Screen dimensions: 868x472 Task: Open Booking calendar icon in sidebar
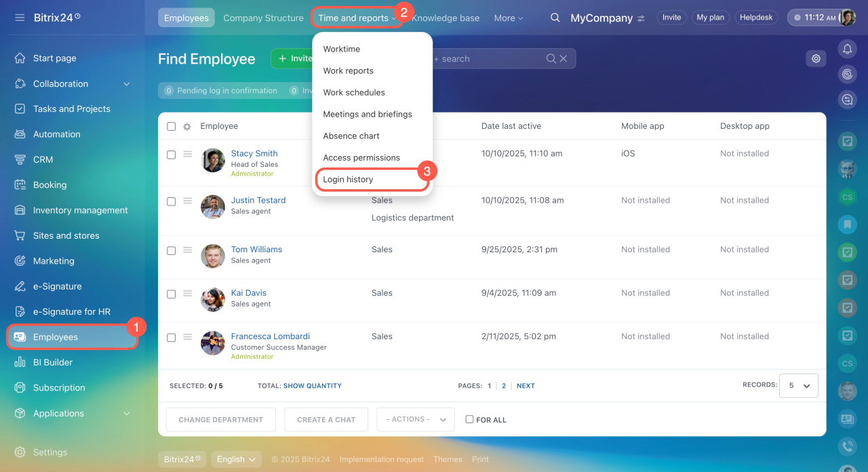coord(20,184)
